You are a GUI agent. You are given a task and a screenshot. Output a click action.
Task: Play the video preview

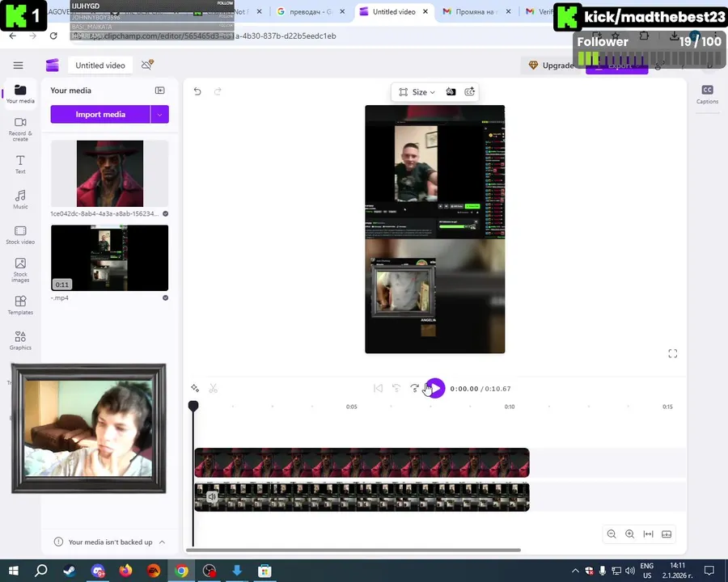click(x=435, y=389)
